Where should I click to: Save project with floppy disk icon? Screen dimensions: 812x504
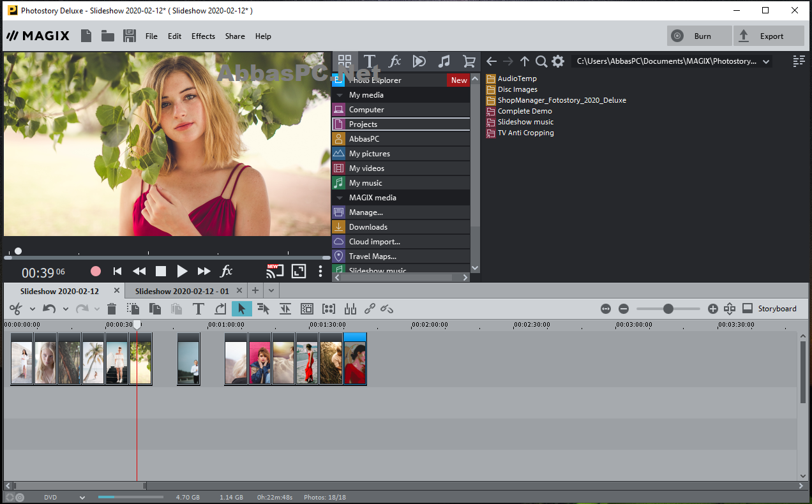tap(130, 36)
